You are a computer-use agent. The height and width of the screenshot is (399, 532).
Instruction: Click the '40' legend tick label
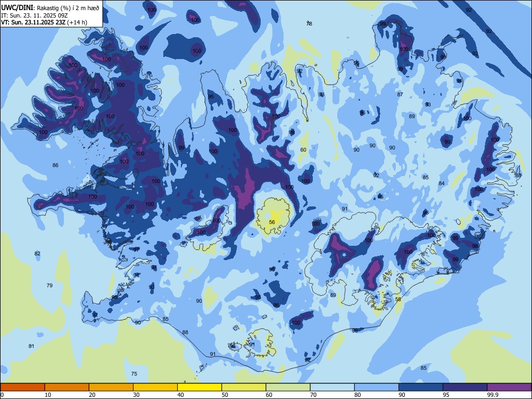click(180, 395)
